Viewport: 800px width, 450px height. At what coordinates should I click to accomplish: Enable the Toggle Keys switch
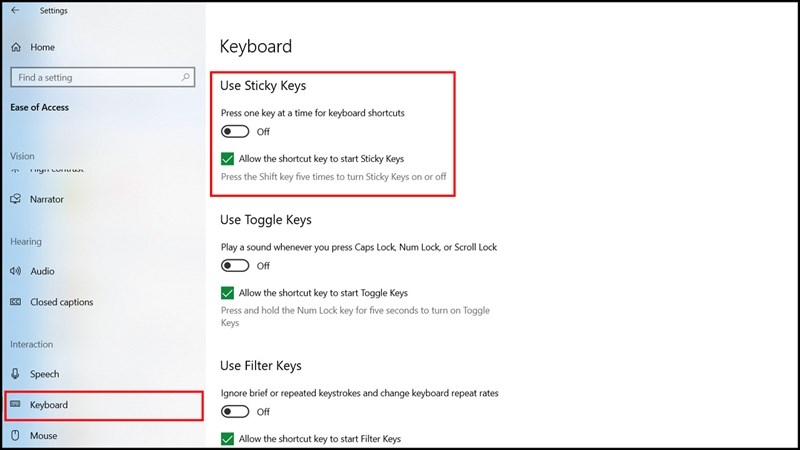[x=235, y=265]
